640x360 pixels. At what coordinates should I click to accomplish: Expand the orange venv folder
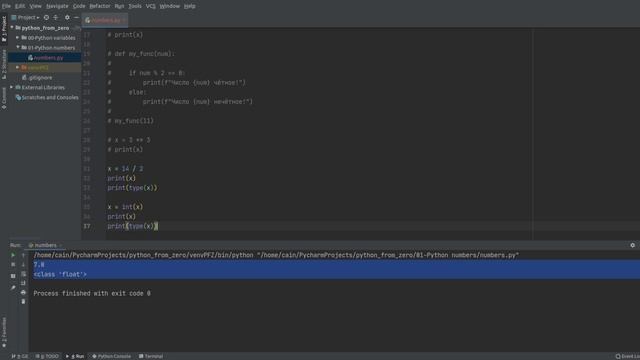pos(18,67)
